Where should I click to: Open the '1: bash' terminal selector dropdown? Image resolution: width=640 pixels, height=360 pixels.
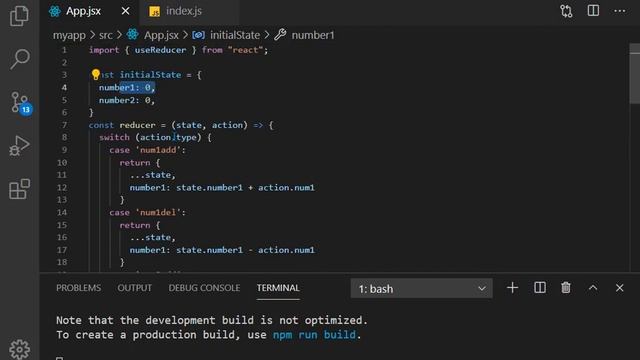[422, 289]
